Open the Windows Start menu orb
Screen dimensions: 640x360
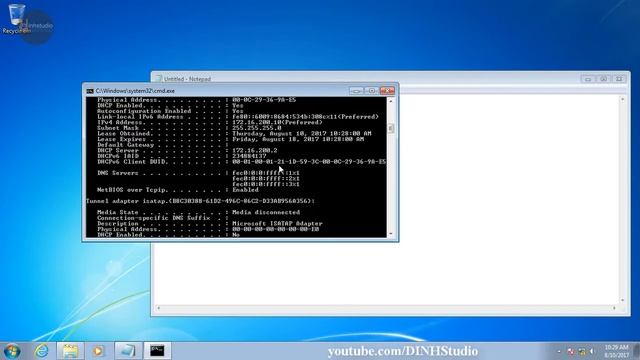12,351
